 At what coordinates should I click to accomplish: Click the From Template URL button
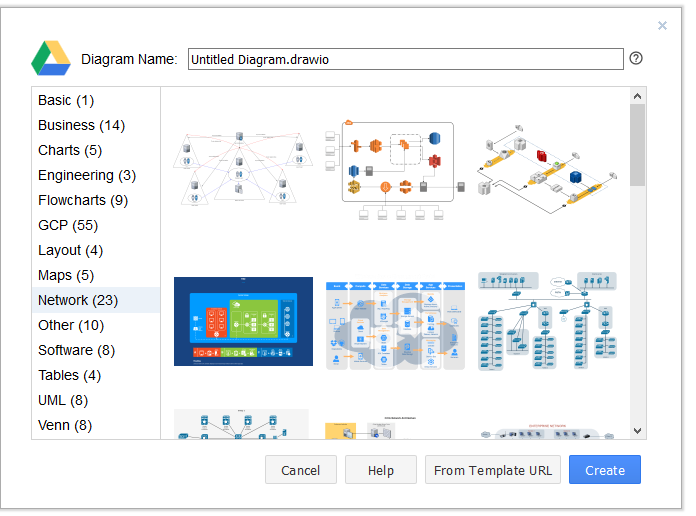click(493, 469)
